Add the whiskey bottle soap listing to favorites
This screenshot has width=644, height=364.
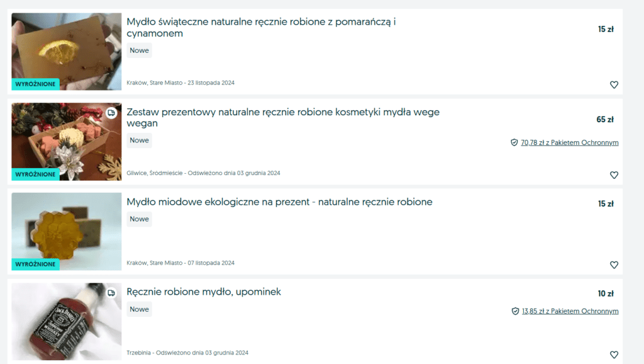click(614, 355)
